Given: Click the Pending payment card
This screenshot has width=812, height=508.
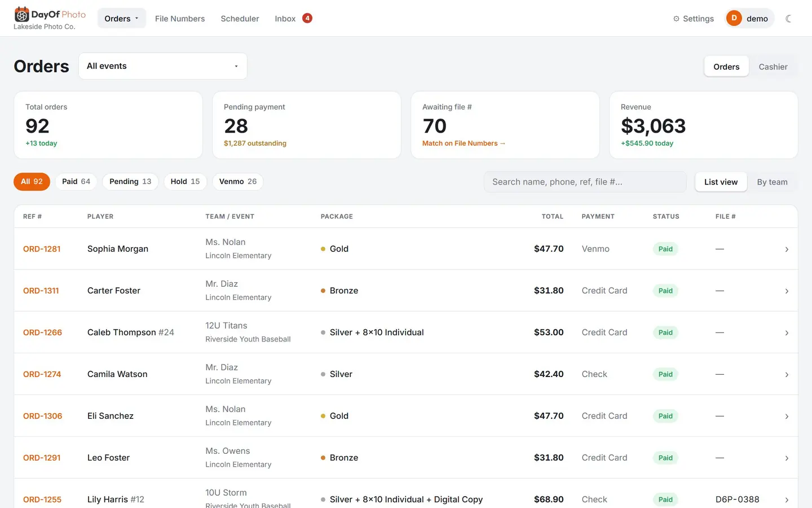Looking at the screenshot, I should click(307, 125).
